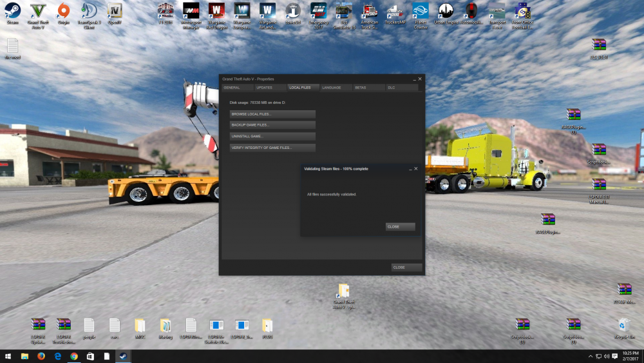Viewport: 644px width, 363px height.
Task: Open the Language tab
Action: 336,88
